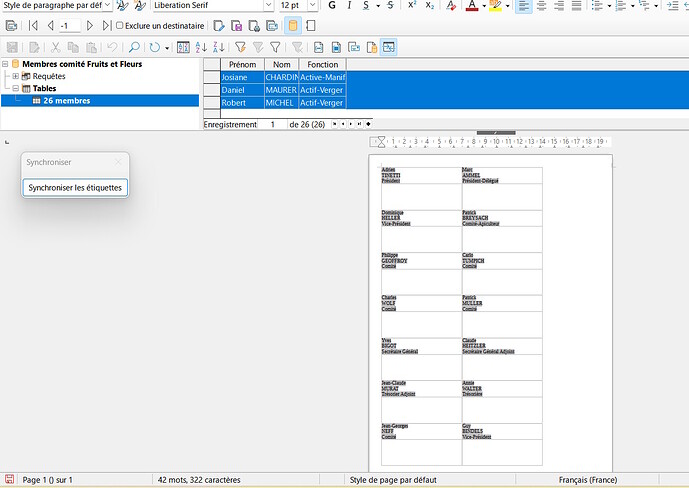This screenshot has width=689, height=488.
Task: Open the bullet list style dropdown
Action: [x=609, y=6]
